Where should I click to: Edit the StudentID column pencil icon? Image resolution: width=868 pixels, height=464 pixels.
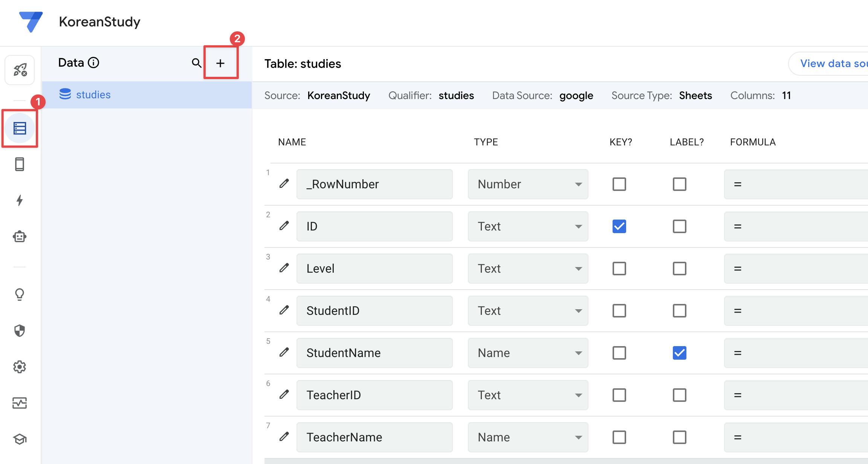[284, 310]
